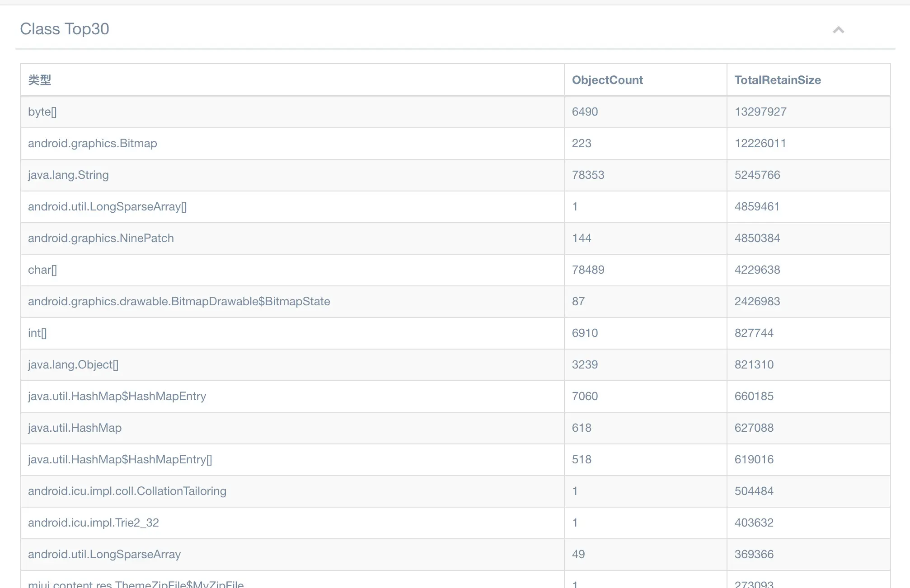Select the byte[] row
Image resolution: width=910 pixels, height=588 pixels.
[42, 112]
